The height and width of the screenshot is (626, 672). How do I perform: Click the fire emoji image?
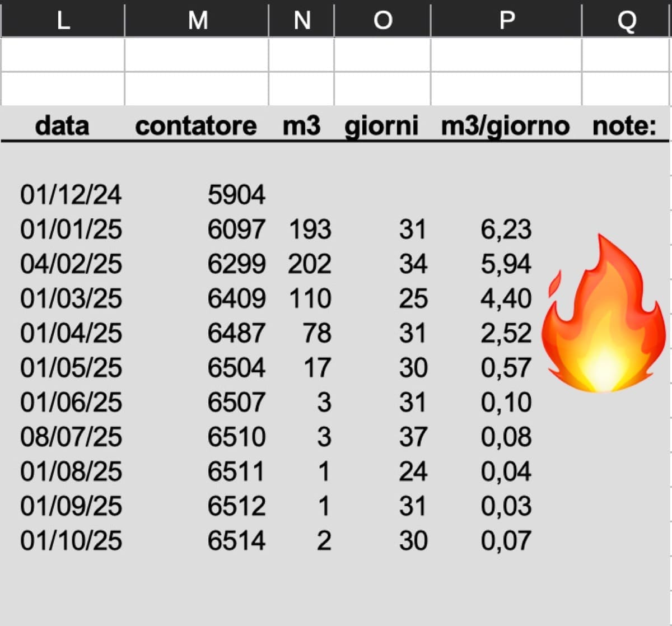(602, 314)
